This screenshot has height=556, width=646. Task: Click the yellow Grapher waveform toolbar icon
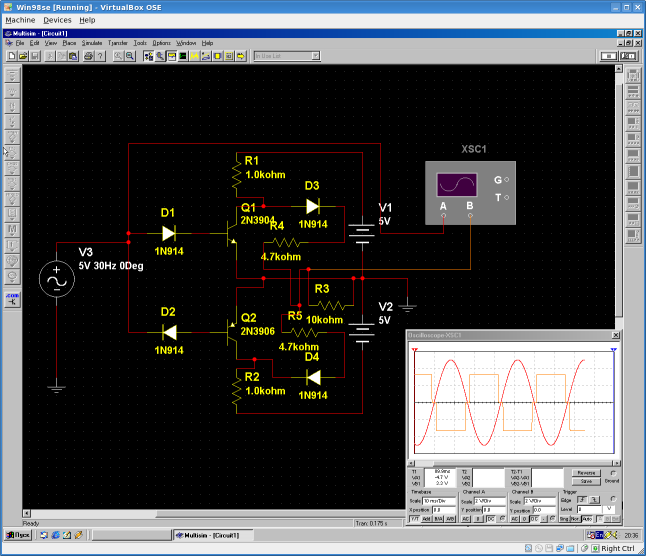click(194, 56)
